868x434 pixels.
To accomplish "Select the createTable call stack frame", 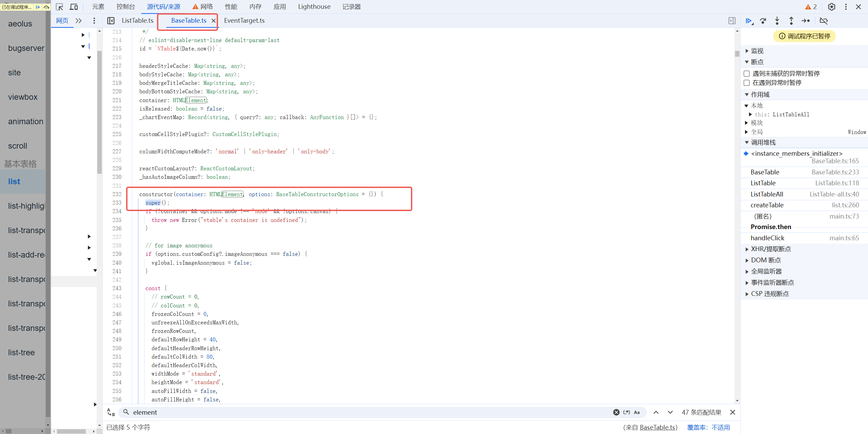I will click(x=767, y=205).
